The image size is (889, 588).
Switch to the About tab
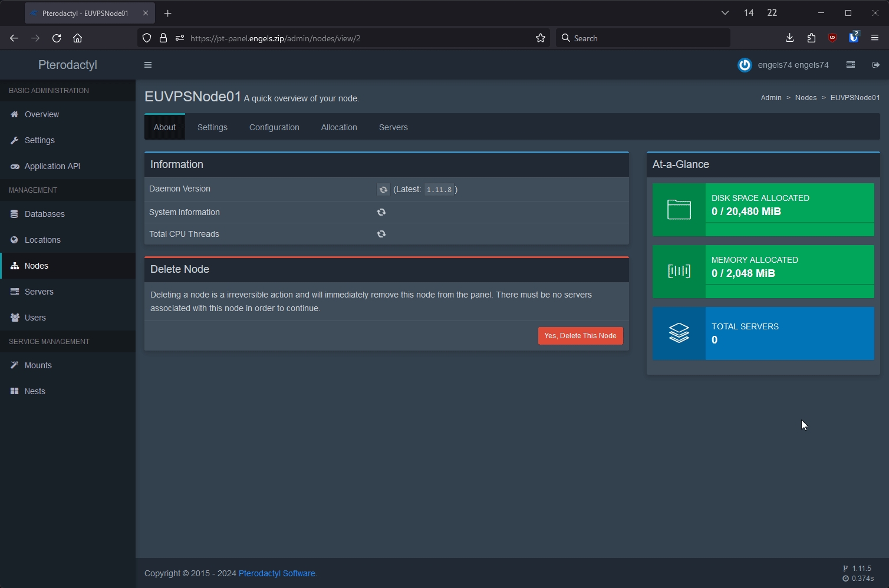(164, 127)
